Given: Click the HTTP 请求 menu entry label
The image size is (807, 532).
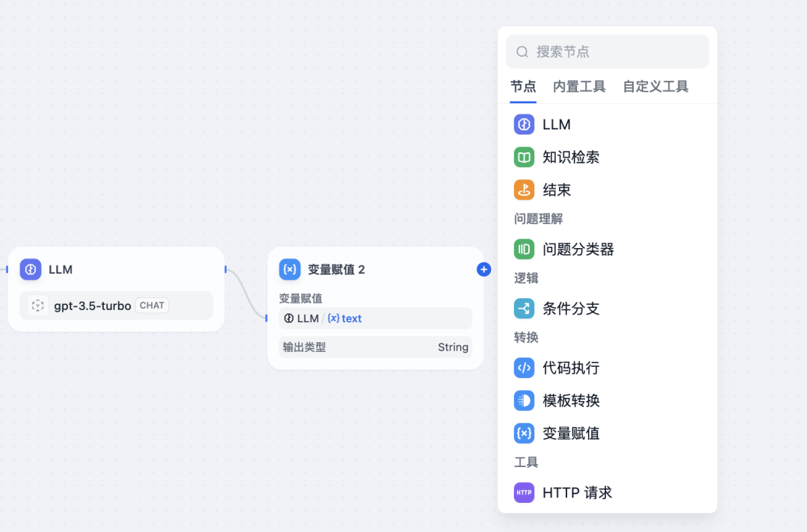Looking at the screenshot, I should tap(577, 492).
